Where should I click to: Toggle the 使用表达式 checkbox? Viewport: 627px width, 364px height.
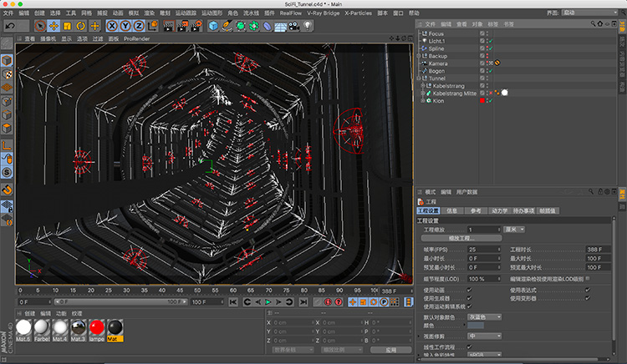[588, 291]
